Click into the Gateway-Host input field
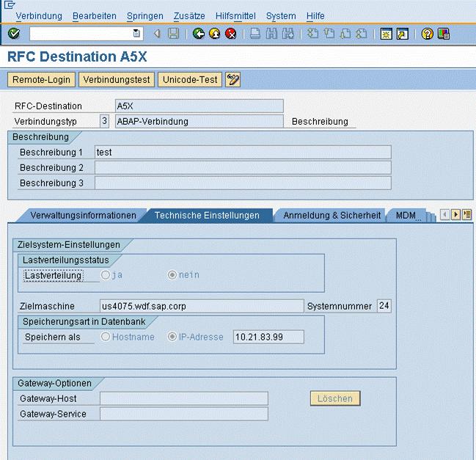This screenshot has height=460, width=476. pyautogui.click(x=183, y=398)
